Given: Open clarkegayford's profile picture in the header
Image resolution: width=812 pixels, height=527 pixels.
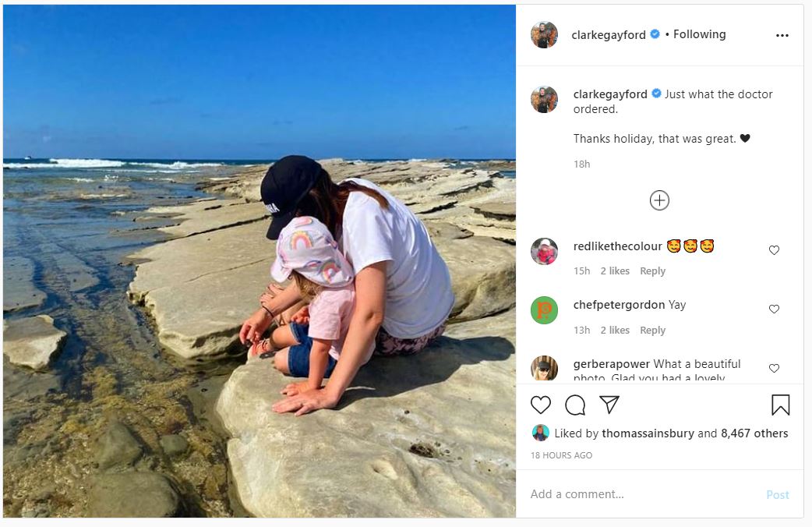Looking at the screenshot, I should point(544,35).
